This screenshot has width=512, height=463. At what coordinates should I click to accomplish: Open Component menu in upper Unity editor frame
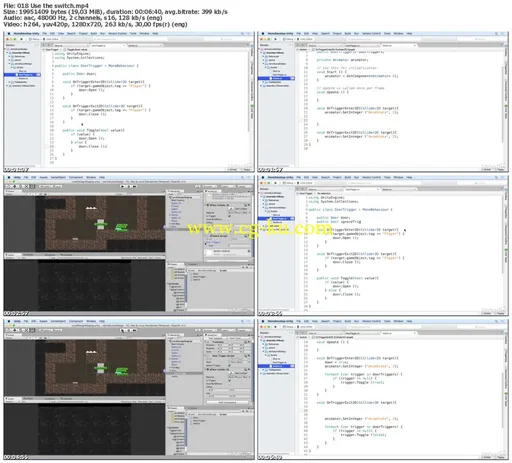coord(76,177)
